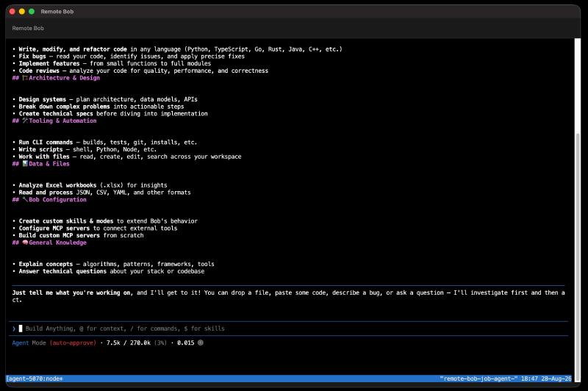The width and height of the screenshot is (588, 391).
Task: Click the 18:47 clock in tmux status bar
Action: 529,379
